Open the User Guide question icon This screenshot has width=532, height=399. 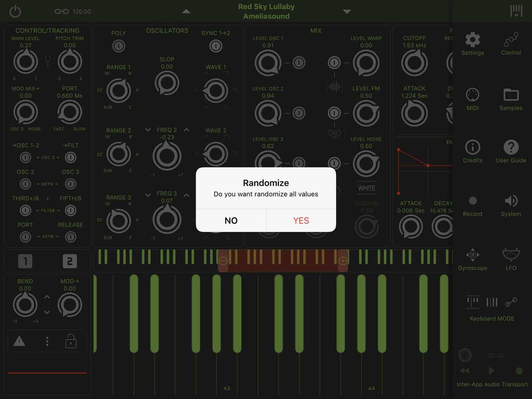(511, 147)
